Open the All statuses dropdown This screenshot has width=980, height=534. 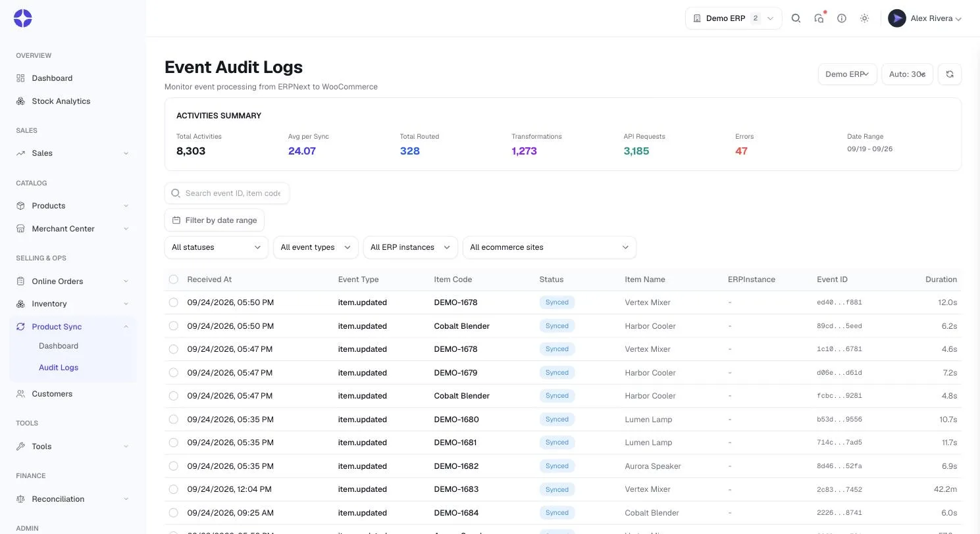click(217, 247)
